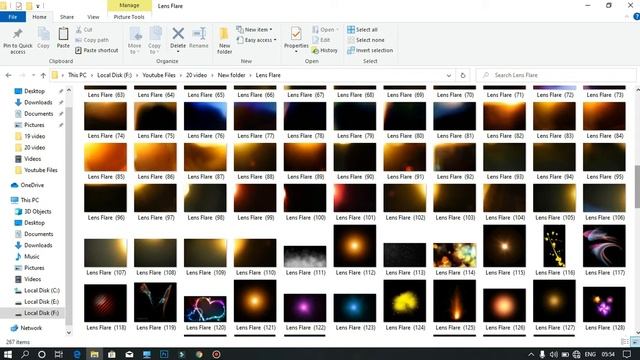Click Select none in ribbon
Viewport: 640px width, 360px height.
click(x=366, y=40)
